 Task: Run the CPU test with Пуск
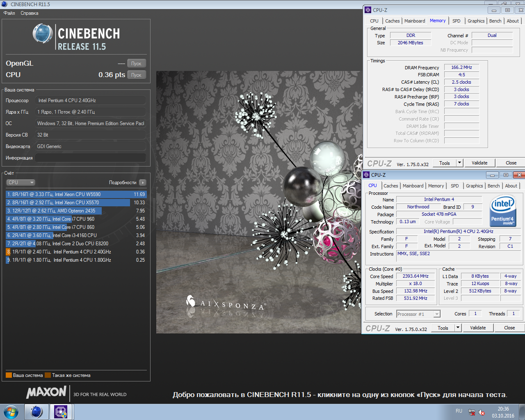point(136,75)
